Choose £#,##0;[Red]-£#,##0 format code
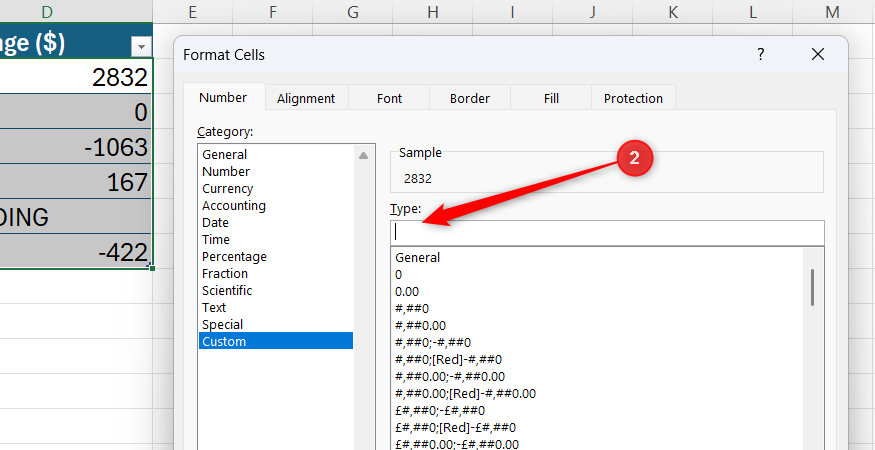This screenshot has height=450, width=875. (x=597, y=428)
